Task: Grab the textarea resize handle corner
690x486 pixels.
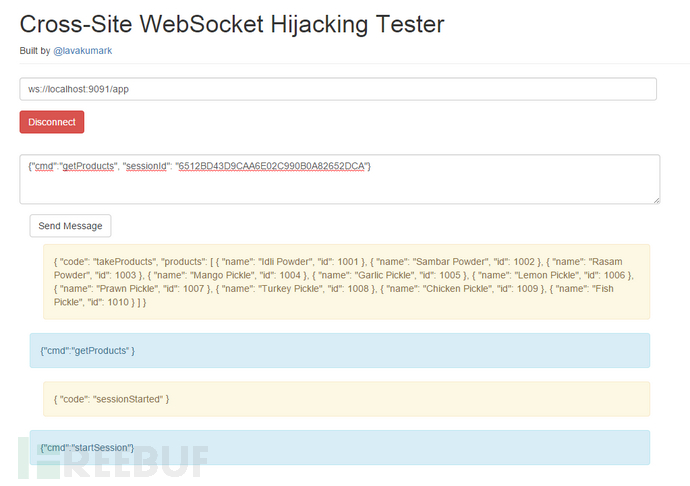Action: (x=656, y=199)
